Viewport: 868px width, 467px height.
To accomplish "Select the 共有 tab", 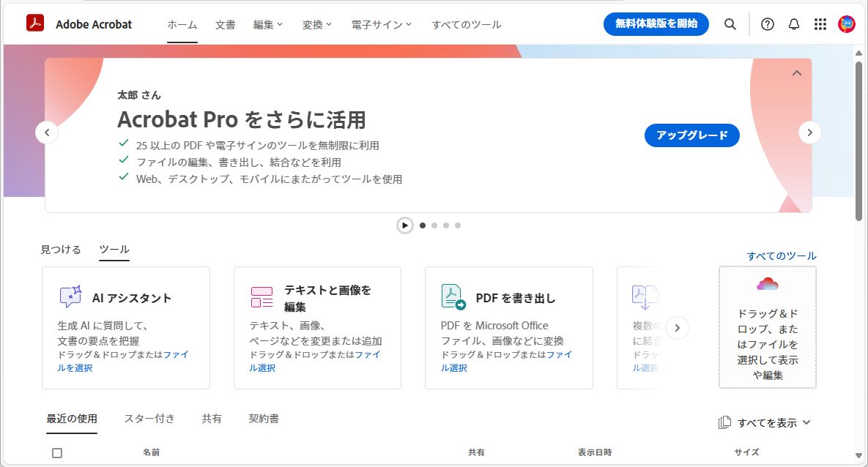I will (212, 419).
